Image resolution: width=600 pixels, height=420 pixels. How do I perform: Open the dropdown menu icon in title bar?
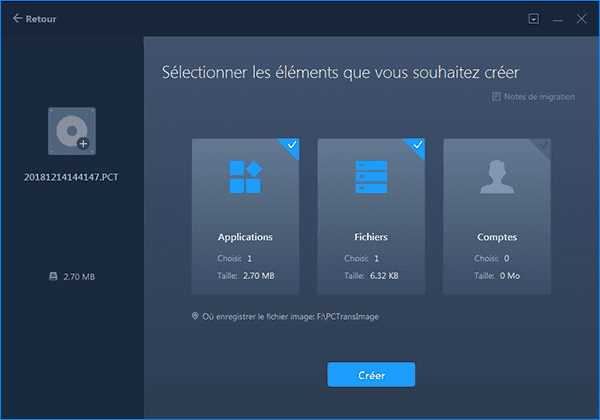tap(533, 19)
